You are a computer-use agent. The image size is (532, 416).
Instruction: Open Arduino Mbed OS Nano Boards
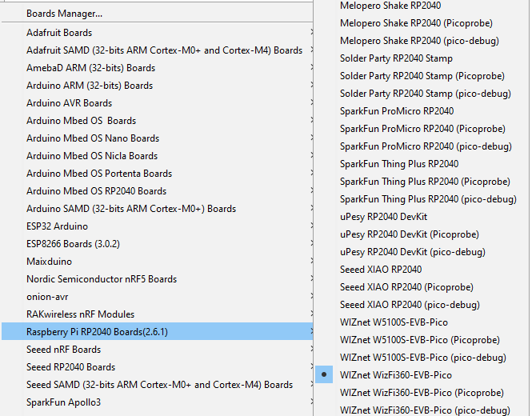(157, 138)
